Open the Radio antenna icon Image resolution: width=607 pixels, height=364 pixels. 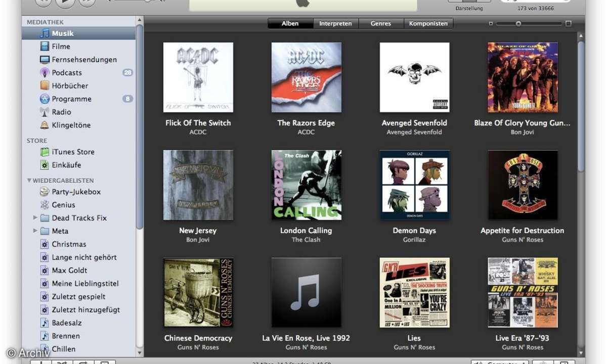point(45,112)
